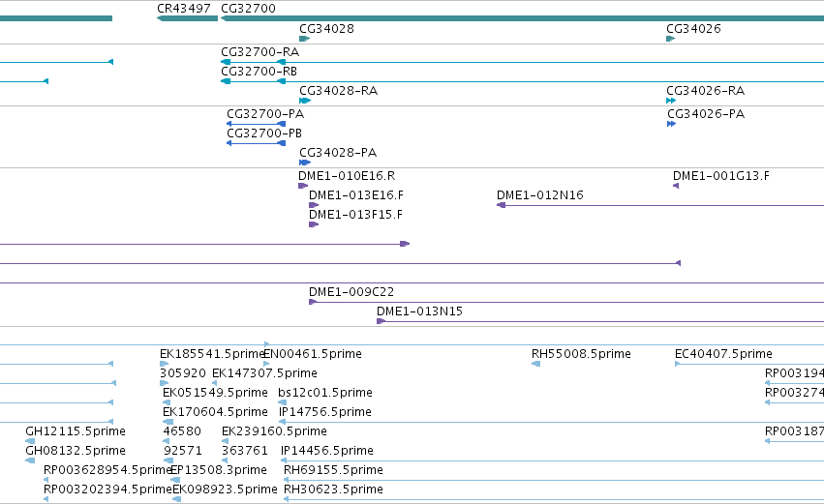Click the 46580 feature marker

[x=166, y=441]
